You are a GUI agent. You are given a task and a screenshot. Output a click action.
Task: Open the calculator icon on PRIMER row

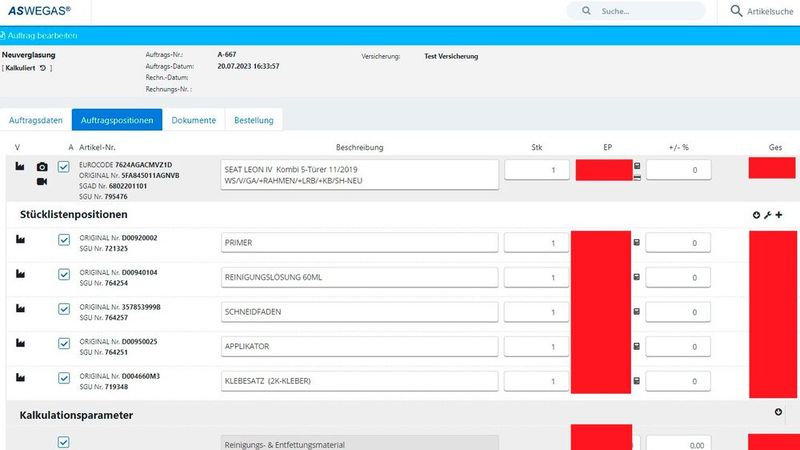click(637, 242)
